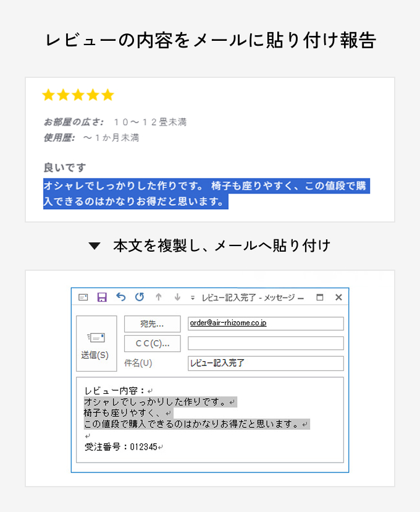The height and width of the screenshot is (512, 420).
Task: Click the Save floppy disk icon
Action: (x=102, y=297)
